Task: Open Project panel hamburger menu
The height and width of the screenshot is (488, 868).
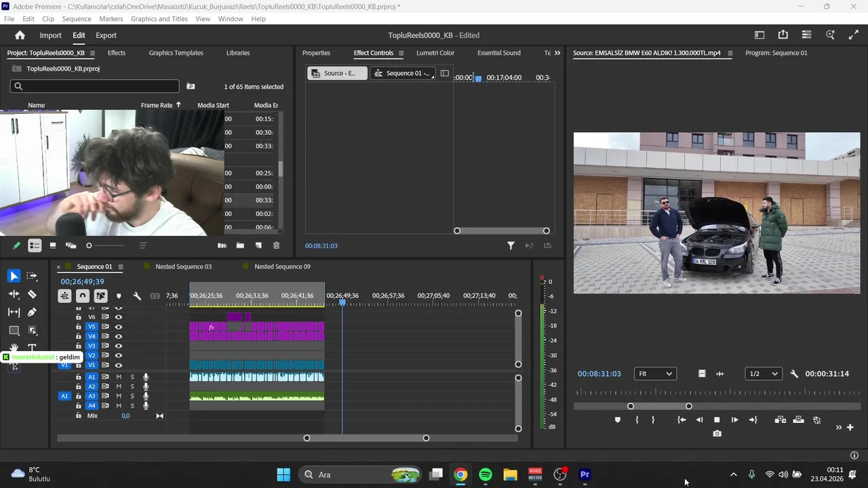Action: pyautogui.click(x=92, y=53)
